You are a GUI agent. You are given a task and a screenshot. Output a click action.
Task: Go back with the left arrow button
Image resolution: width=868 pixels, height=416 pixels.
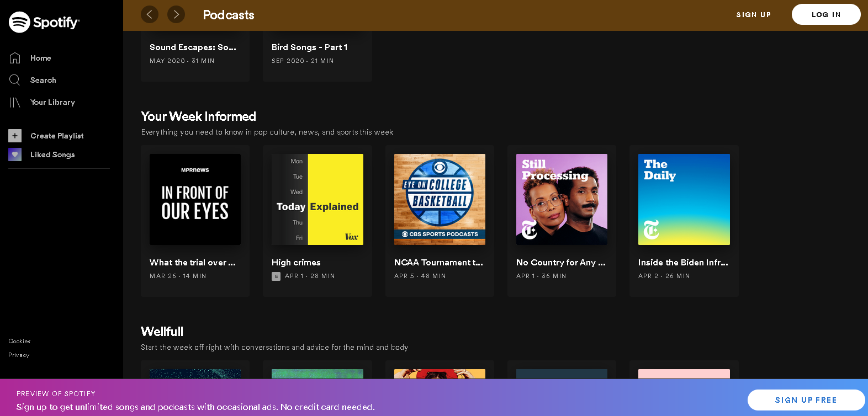coord(150,14)
